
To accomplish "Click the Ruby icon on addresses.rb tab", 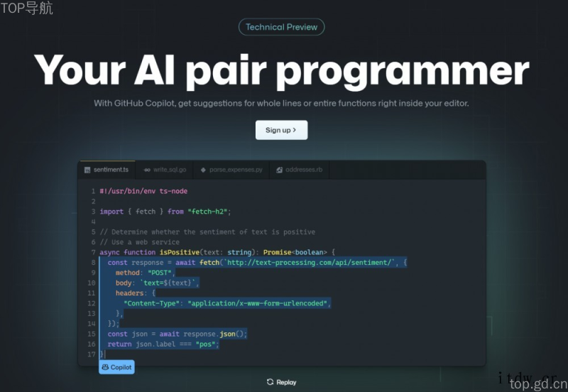I will [x=279, y=170].
